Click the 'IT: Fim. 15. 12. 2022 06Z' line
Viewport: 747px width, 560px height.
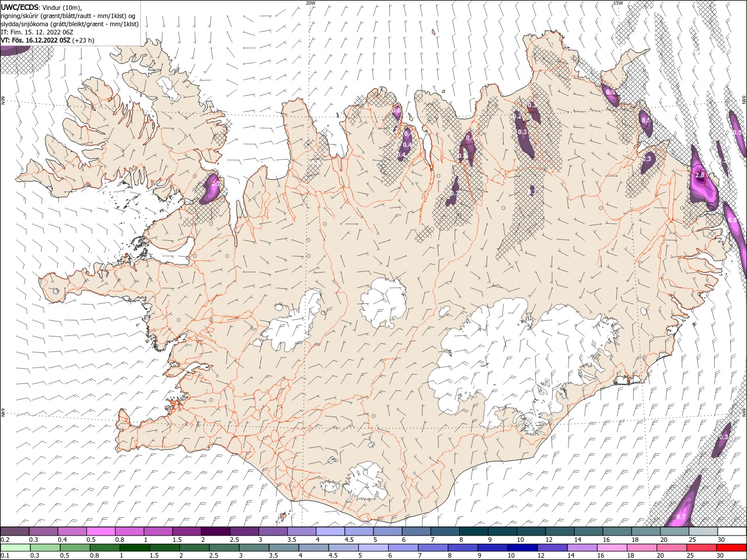point(37,32)
